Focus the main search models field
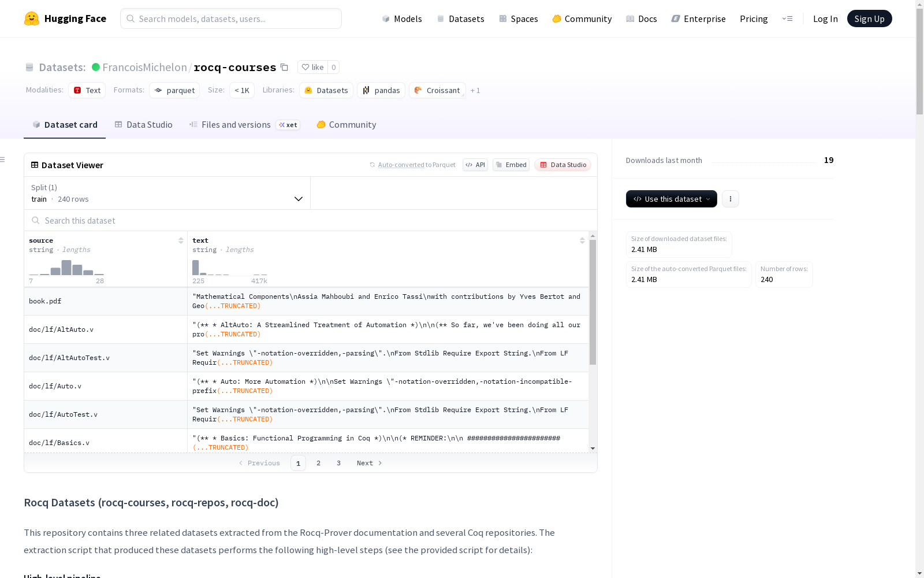This screenshot has width=924, height=578. 231,18
